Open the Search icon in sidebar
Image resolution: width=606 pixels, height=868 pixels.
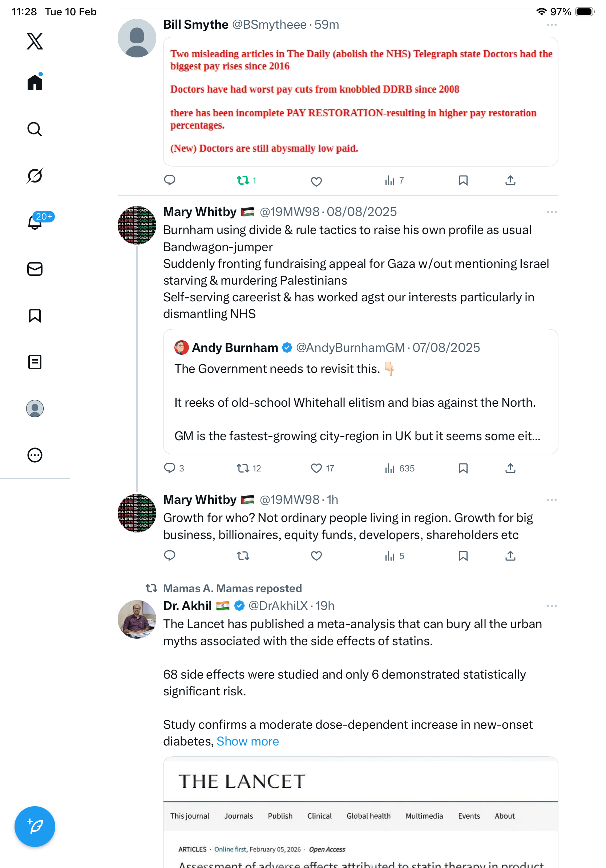point(35,129)
